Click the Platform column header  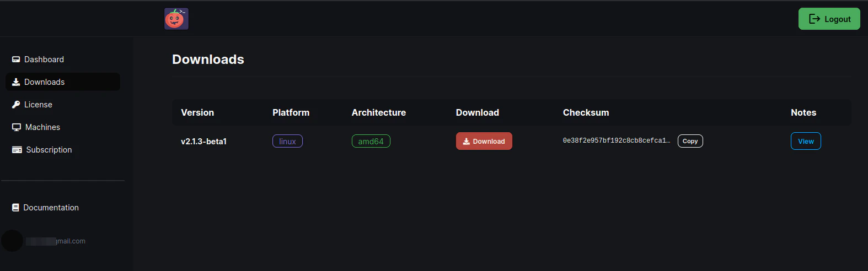coord(291,112)
